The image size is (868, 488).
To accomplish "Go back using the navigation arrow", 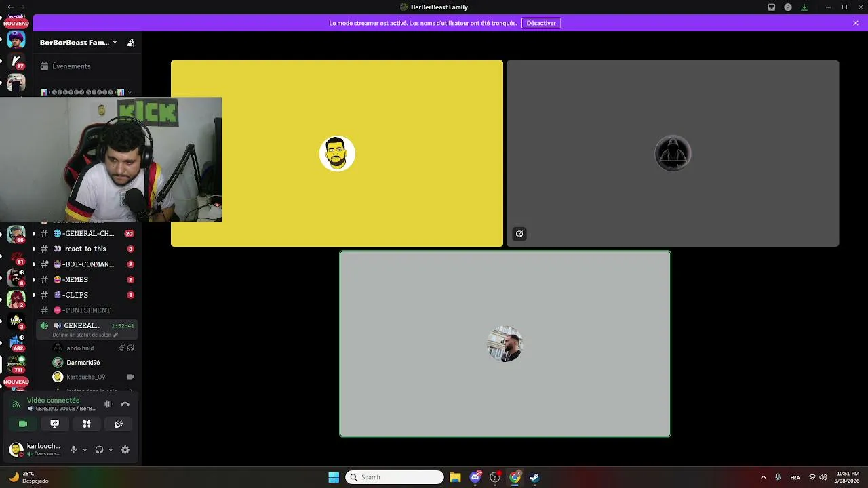I will (10, 7).
